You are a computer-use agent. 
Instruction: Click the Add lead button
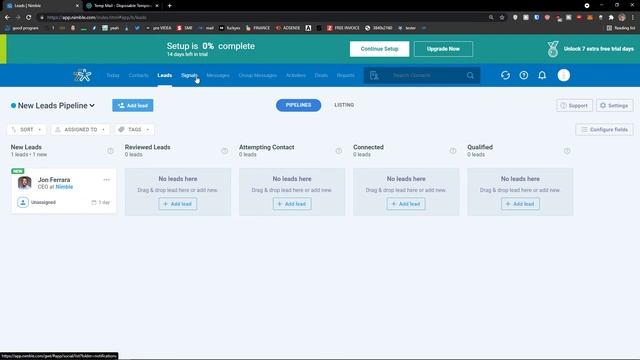tap(133, 106)
